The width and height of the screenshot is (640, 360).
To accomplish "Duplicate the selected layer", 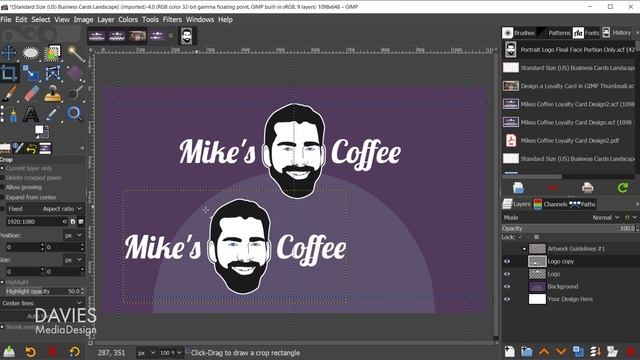I will (578, 351).
